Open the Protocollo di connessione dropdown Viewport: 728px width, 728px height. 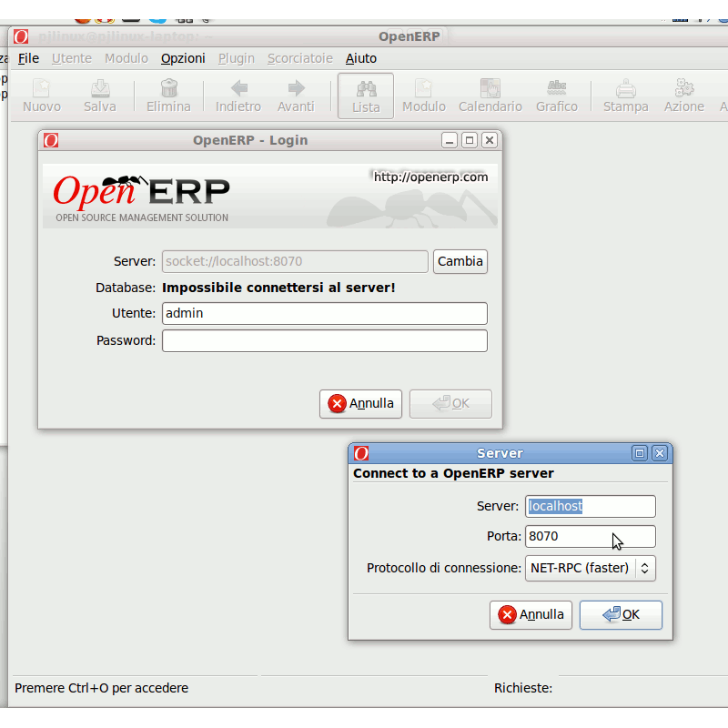pos(590,568)
